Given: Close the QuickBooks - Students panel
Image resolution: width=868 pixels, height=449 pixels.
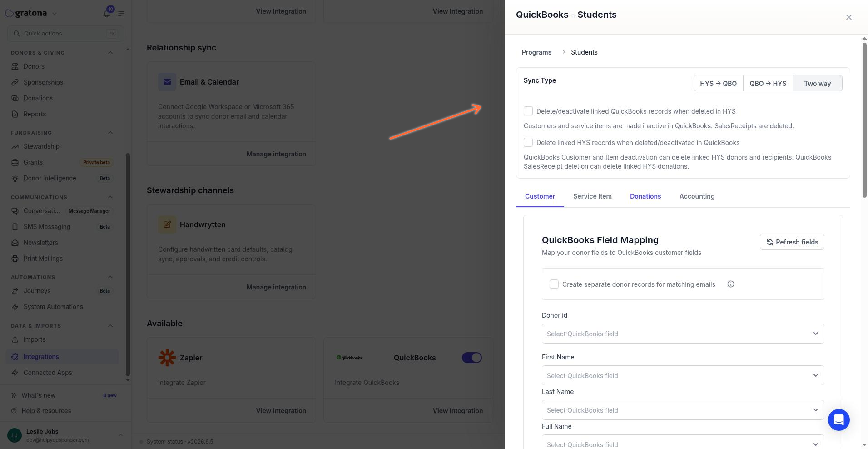Looking at the screenshot, I should click(848, 17).
